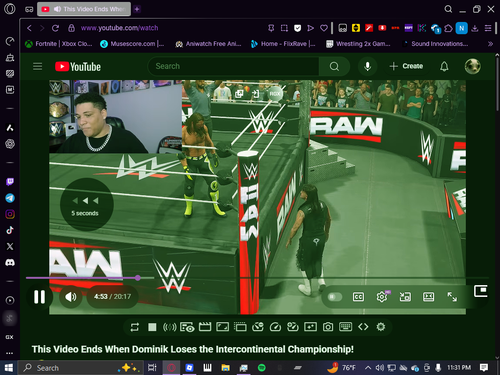Viewport: 500px width, 375px height.
Task: Expand sidebar three-dots more options
Action: point(10,353)
